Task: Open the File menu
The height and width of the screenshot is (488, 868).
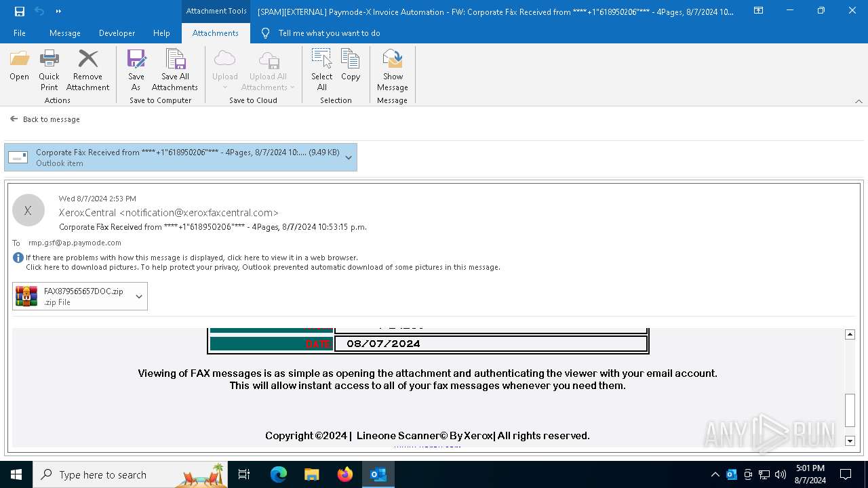Action: [20, 33]
